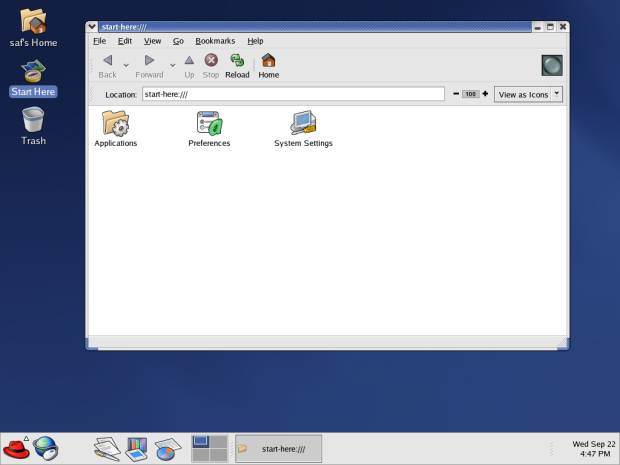
Task: Switch to the second workspace
Action: pyautogui.click(x=218, y=441)
